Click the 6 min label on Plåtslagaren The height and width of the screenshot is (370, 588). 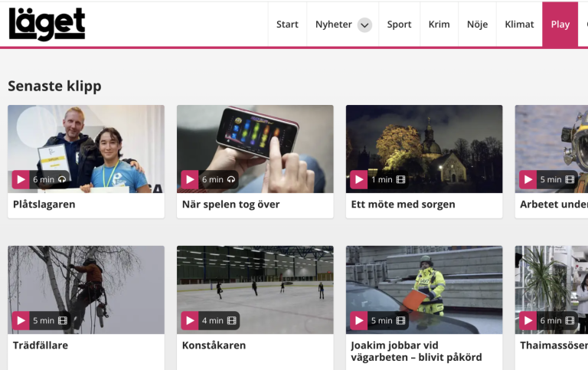[44, 180]
